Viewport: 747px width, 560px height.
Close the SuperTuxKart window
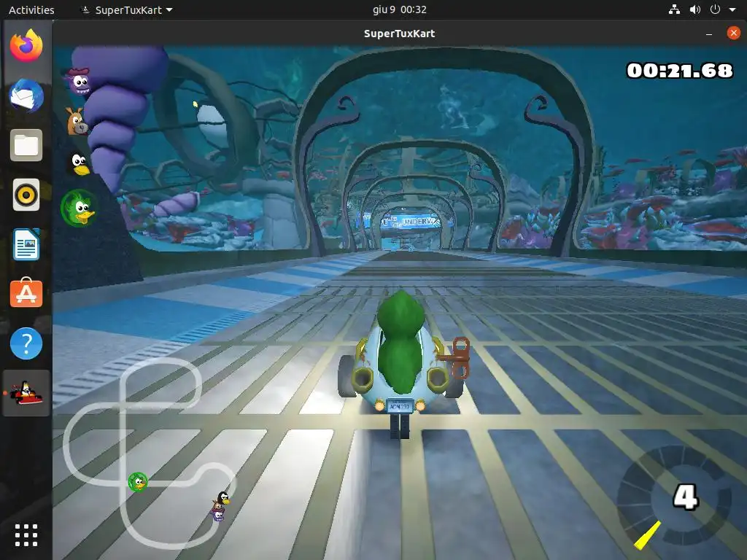click(x=733, y=33)
